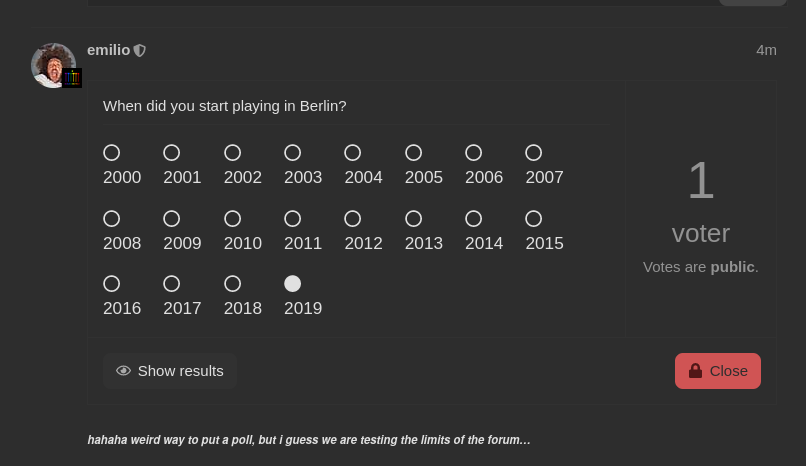Pick the 2016 radio option
The height and width of the screenshot is (466, 806).
(x=112, y=284)
